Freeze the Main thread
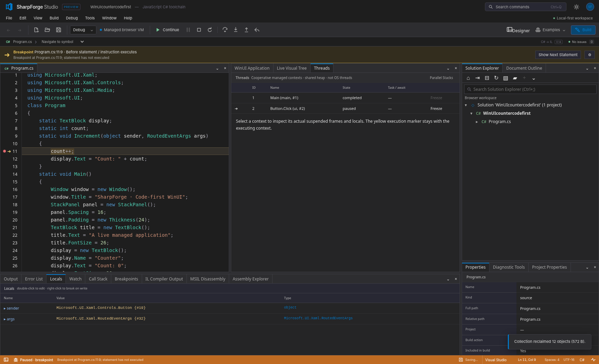This screenshot has width=599, height=364. pyautogui.click(x=436, y=98)
